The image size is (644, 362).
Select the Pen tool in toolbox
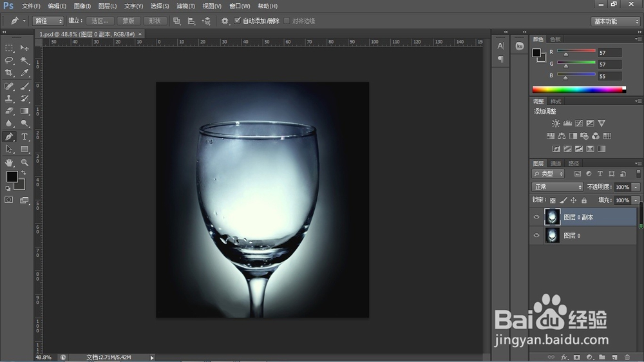[x=9, y=137]
